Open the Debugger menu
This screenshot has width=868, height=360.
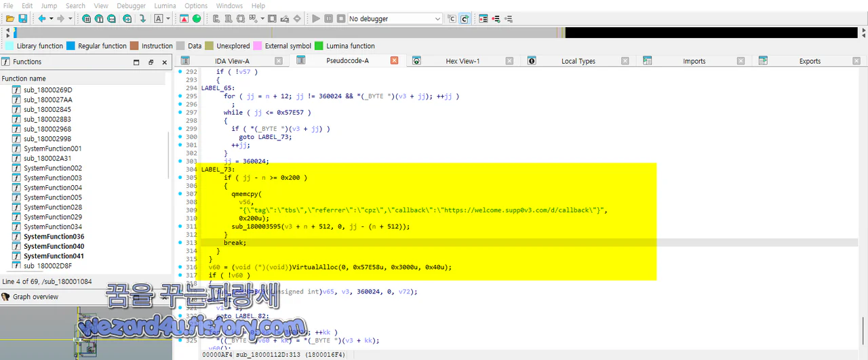point(131,5)
